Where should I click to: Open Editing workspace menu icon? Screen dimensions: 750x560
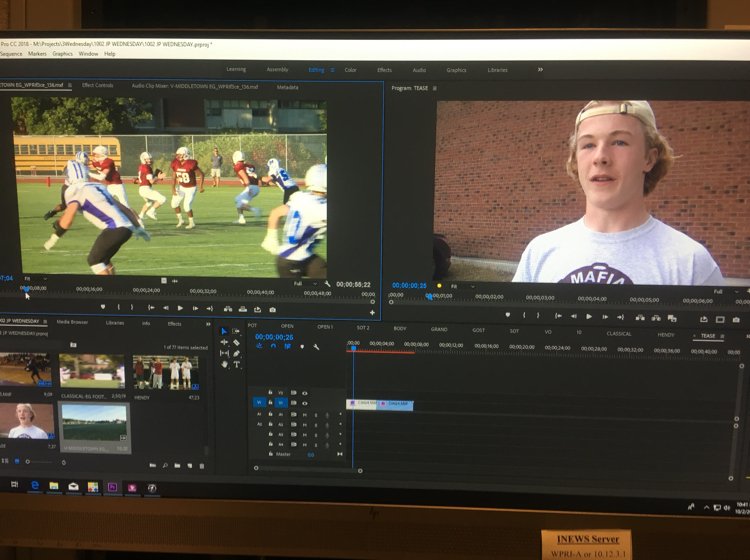tap(332, 70)
